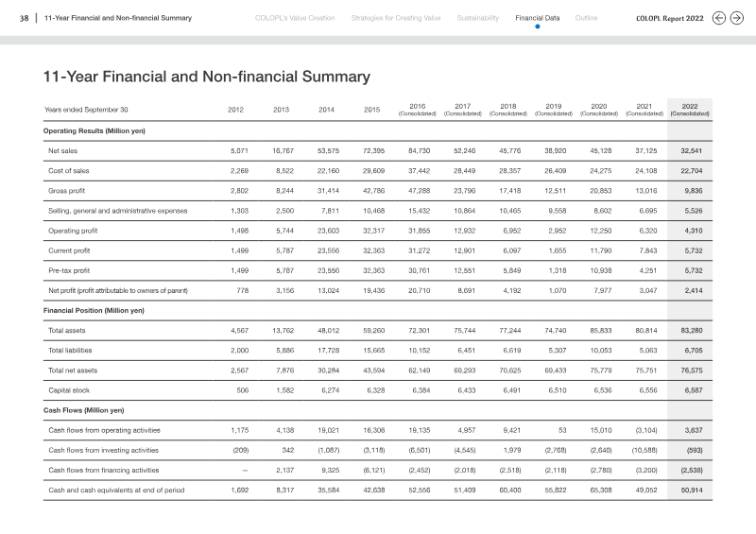Open Strategies for Creating Value section
The image size is (756, 534).
(x=396, y=18)
